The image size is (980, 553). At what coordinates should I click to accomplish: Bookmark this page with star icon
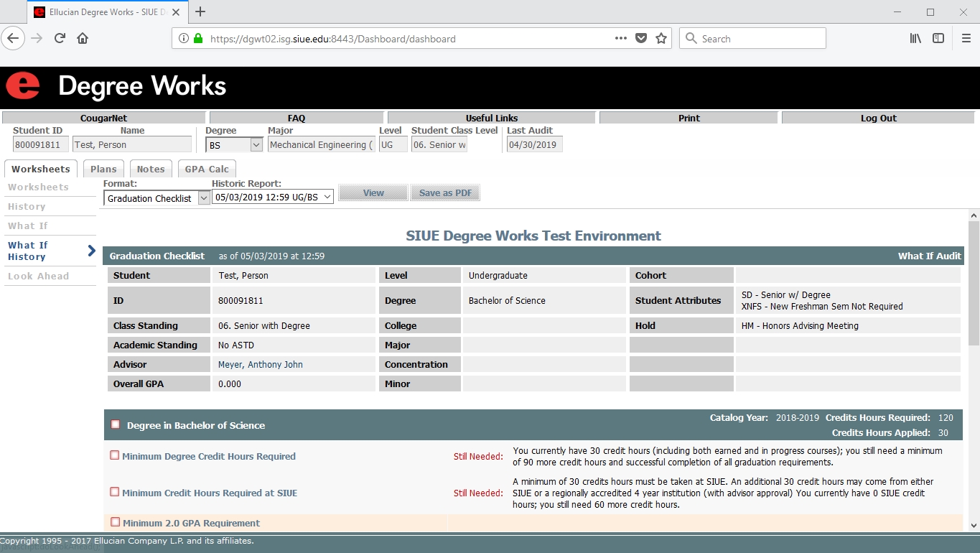tap(661, 39)
